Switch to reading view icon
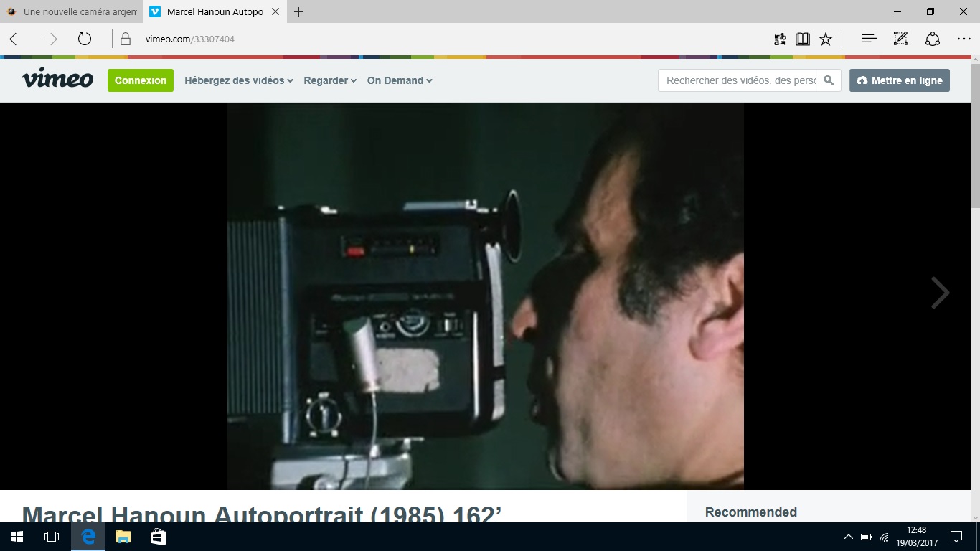This screenshot has height=551, width=980. click(803, 39)
